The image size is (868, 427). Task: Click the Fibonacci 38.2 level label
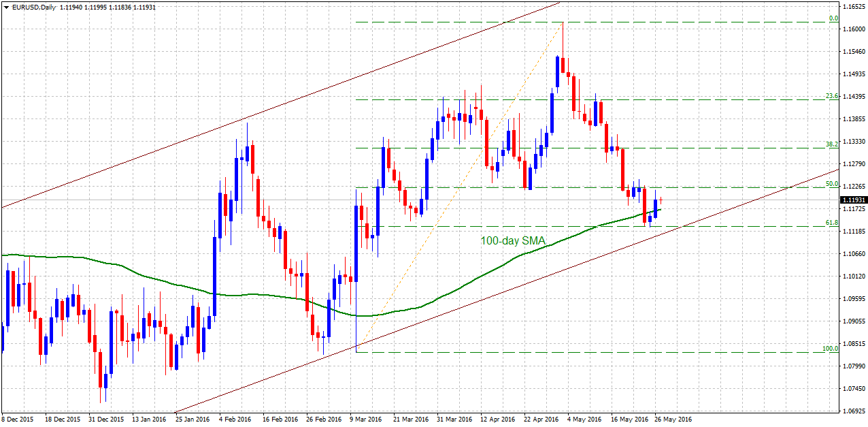click(831, 144)
